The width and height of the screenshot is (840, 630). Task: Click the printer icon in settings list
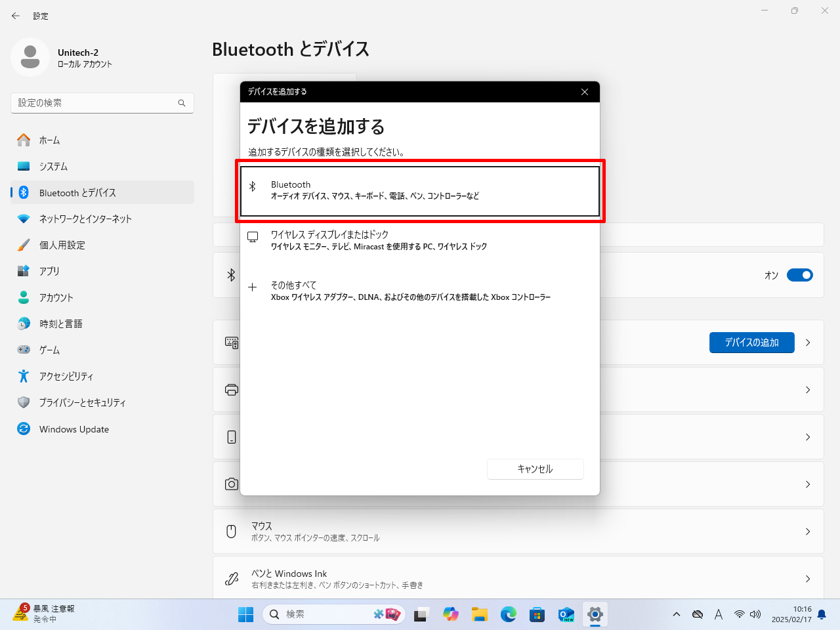point(232,390)
